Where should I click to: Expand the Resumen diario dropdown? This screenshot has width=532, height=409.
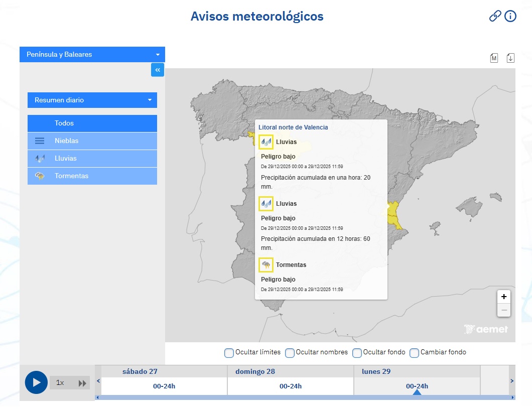92,100
